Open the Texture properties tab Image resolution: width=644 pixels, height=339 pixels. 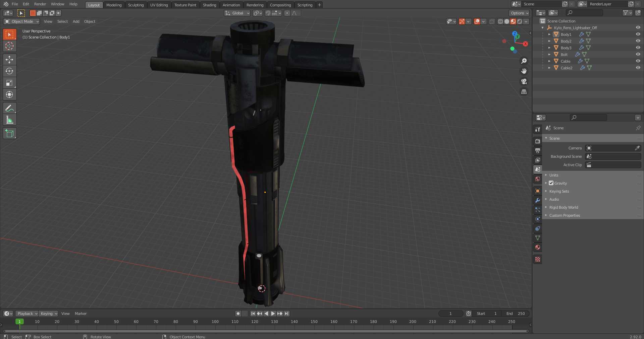coord(538,259)
